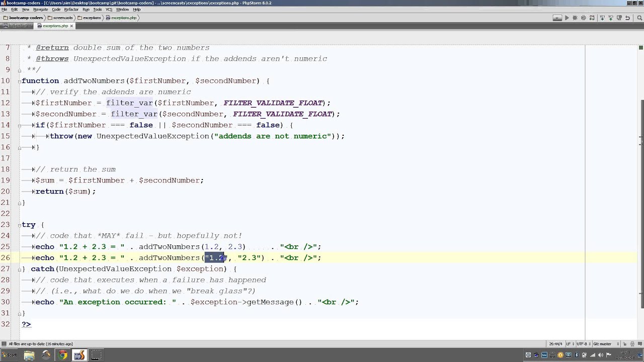Viewport: 644px width, 362px height.
Task: Open the Code menu
Action: [56, 10]
